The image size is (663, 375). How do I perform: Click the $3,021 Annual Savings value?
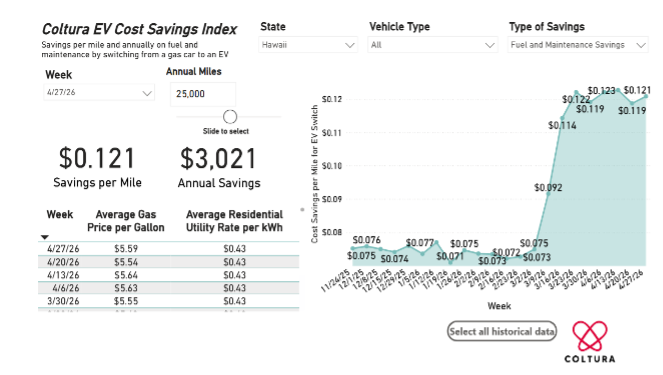click(x=218, y=159)
